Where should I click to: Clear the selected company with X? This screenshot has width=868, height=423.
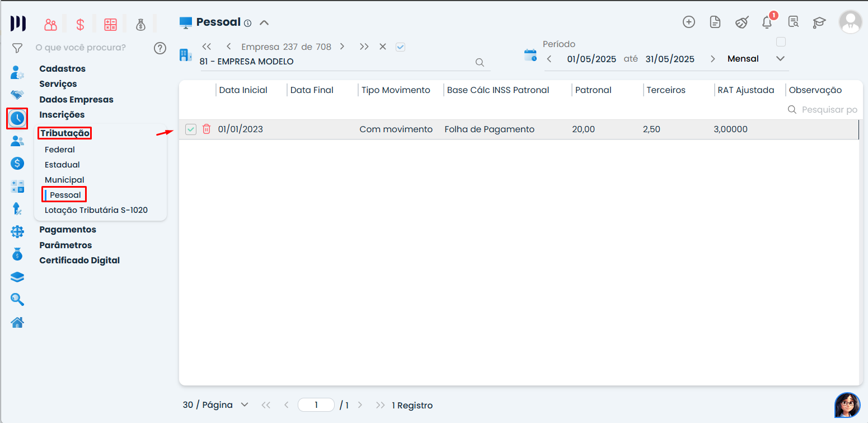383,47
